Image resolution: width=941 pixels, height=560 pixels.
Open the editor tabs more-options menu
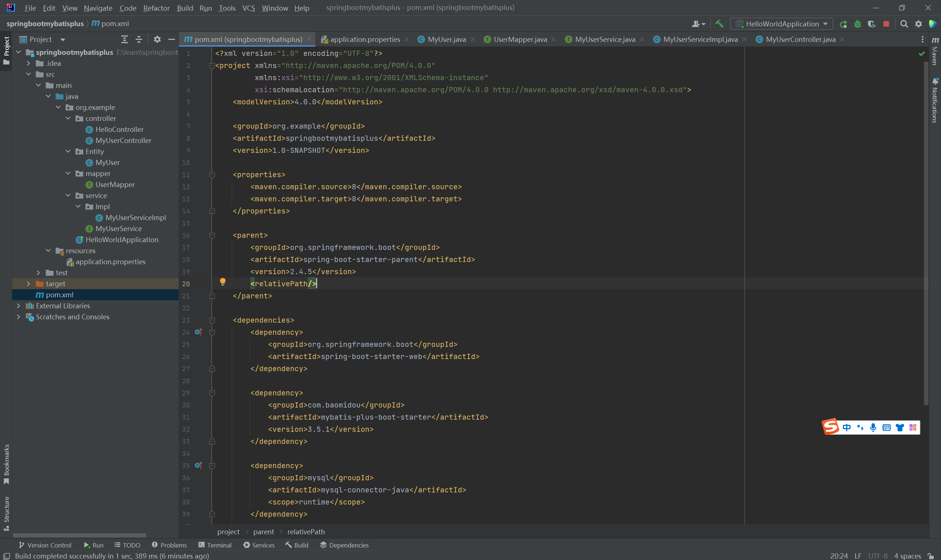pos(923,39)
